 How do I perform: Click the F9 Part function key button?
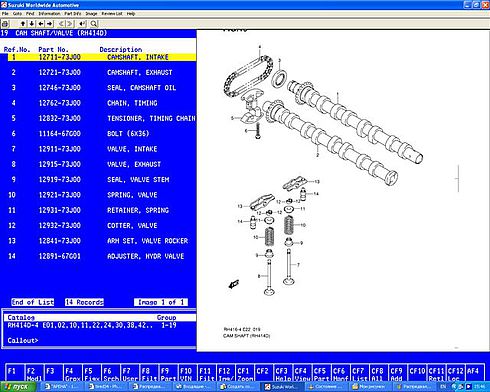167,373
